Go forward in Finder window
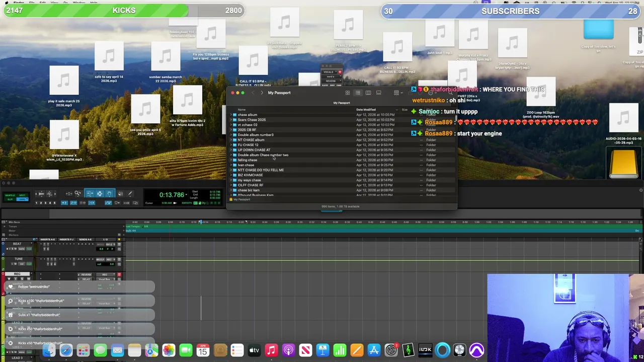The width and height of the screenshot is (644, 362). 262,93
